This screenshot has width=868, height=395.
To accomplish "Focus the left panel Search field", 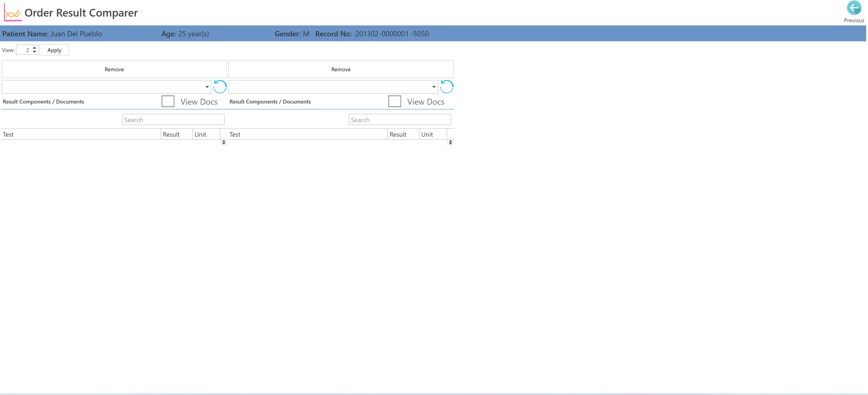I will coord(173,119).
